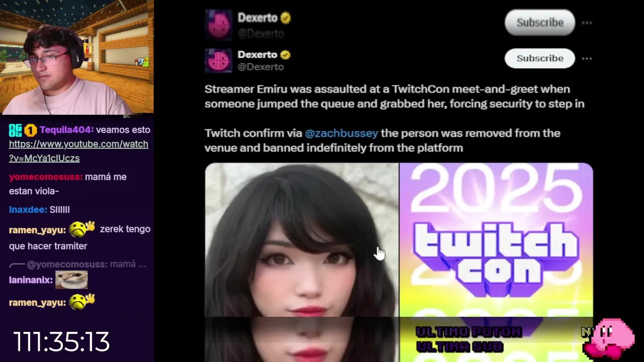Click the pink Kirby pixel sprite
Viewport: 644px width, 362px height.
[610, 338]
